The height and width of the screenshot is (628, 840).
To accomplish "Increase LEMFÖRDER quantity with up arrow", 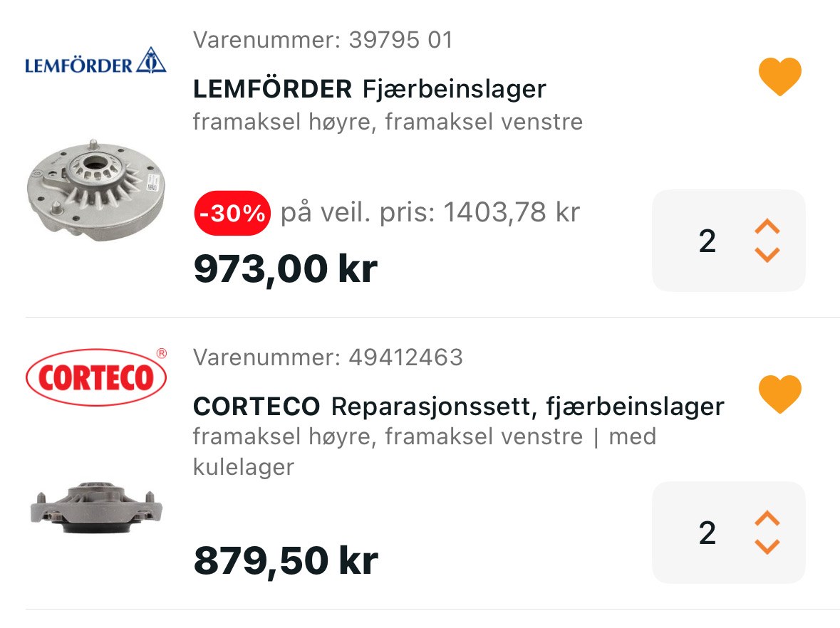I will [x=767, y=227].
